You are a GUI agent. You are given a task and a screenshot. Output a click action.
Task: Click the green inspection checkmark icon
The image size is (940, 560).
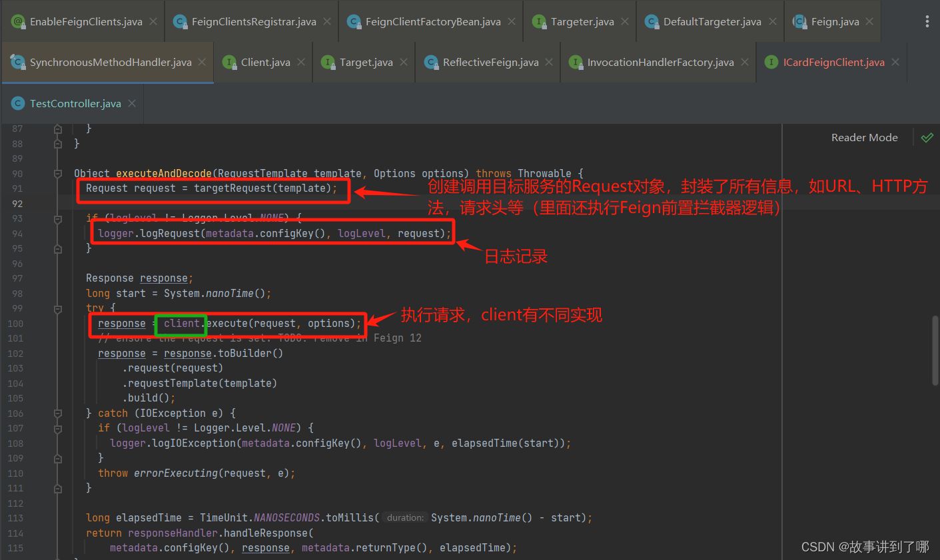click(x=927, y=138)
